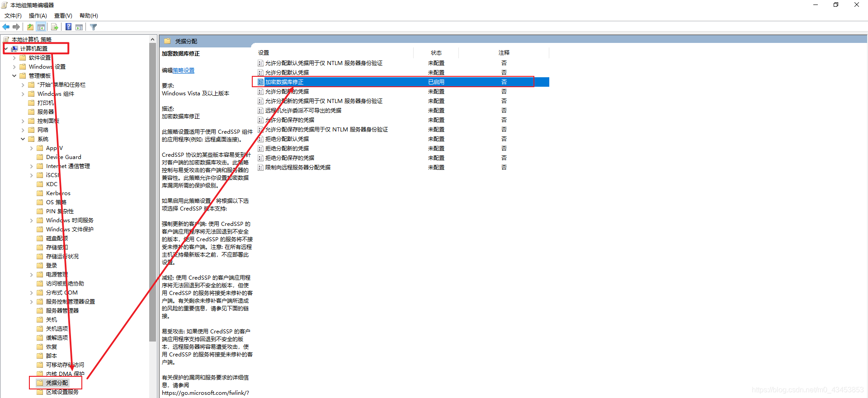Click the Device Guard folder icon

click(40, 157)
